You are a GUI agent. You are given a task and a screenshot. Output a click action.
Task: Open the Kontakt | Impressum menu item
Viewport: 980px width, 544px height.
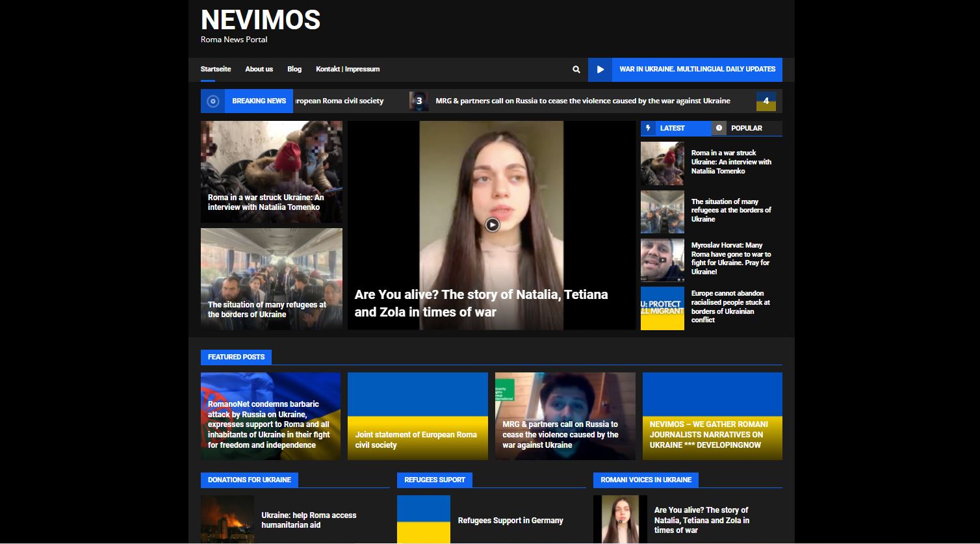[x=348, y=69]
